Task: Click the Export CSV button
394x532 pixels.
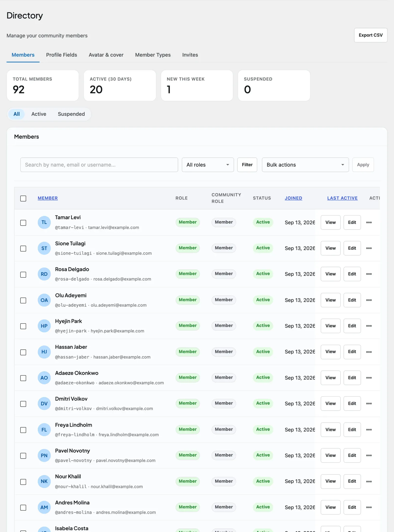Action: tap(371, 35)
